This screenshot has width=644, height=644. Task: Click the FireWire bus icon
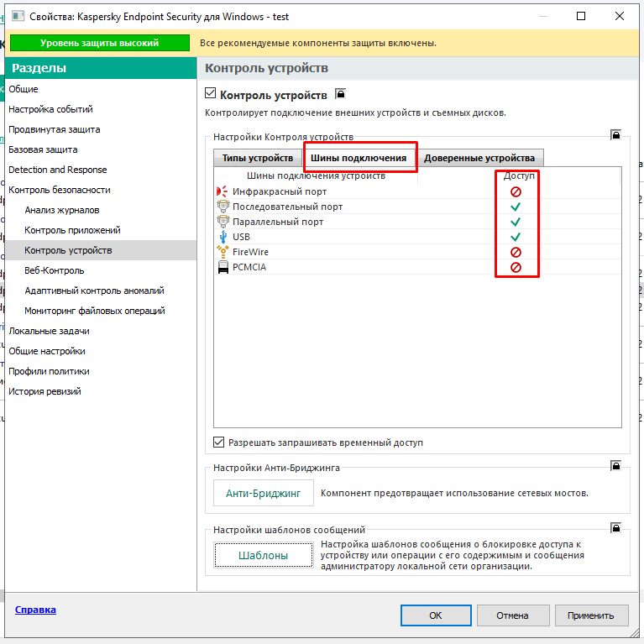[223, 251]
